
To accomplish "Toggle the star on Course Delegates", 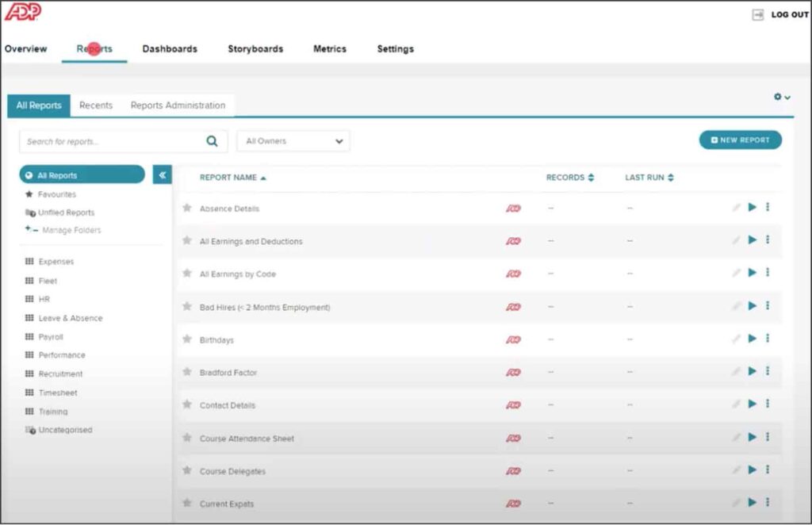I will tap(187, 469).
